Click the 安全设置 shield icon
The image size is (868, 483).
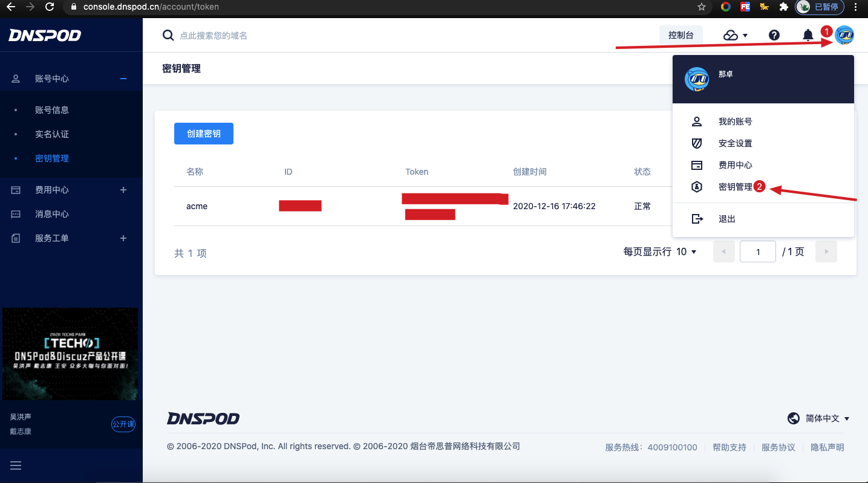point(697,143)
